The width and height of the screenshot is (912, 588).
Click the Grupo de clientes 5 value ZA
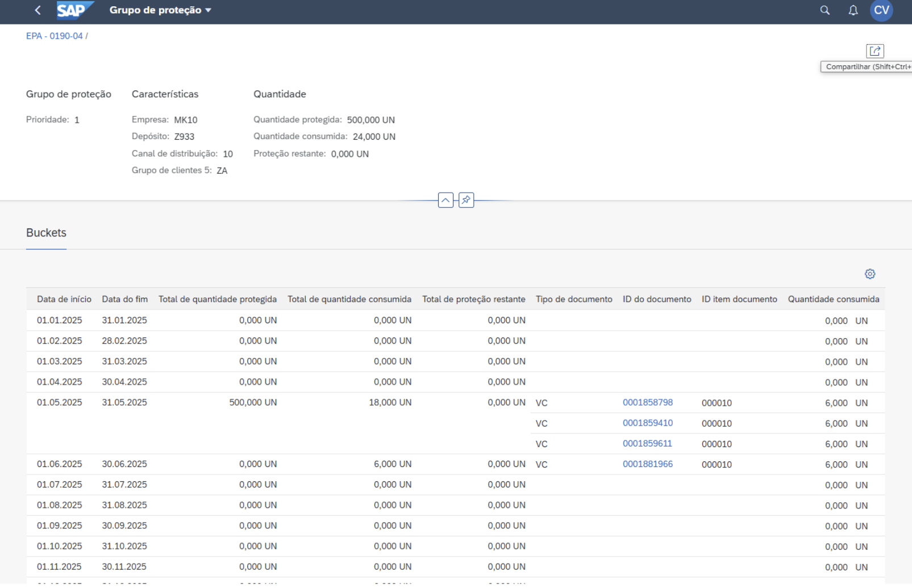[x=222, y=170]
